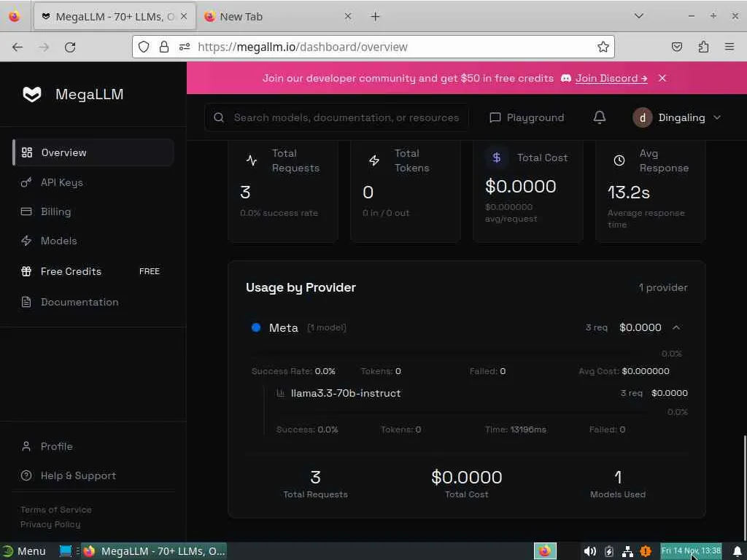Viewport: 747px width, 560px height.
Task: Click the Help question mark icon
Action: point(26,475)
